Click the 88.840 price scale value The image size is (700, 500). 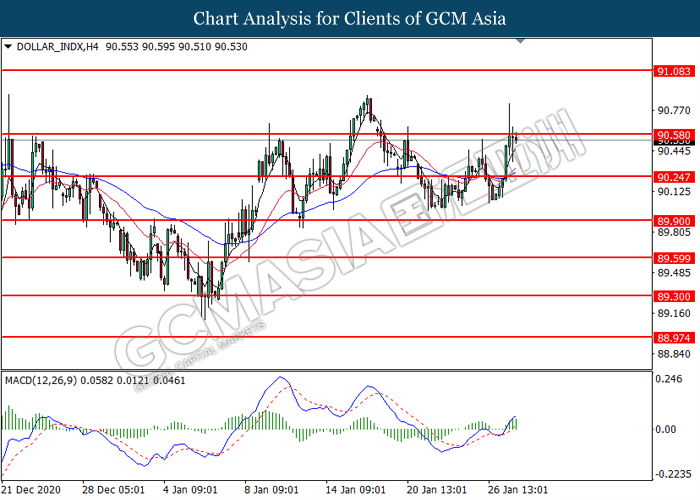[x=674, y=354]
